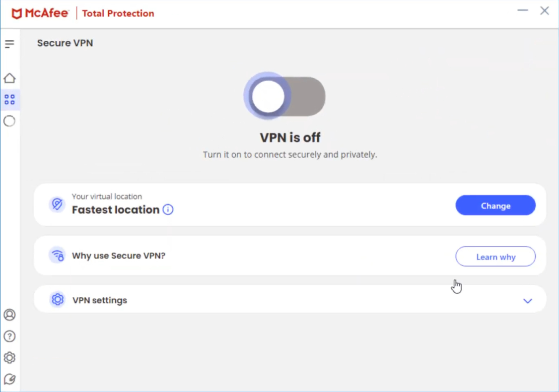Click the McAfee logo in the header
Image resolution: width=559 pixels, height=392 pixels.
(x=40, y=13)
